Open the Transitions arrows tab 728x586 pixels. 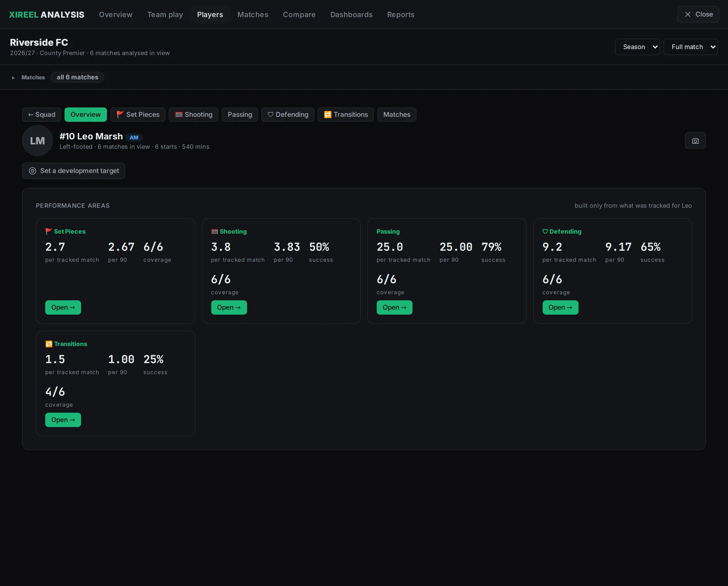[x=346, y=115]
